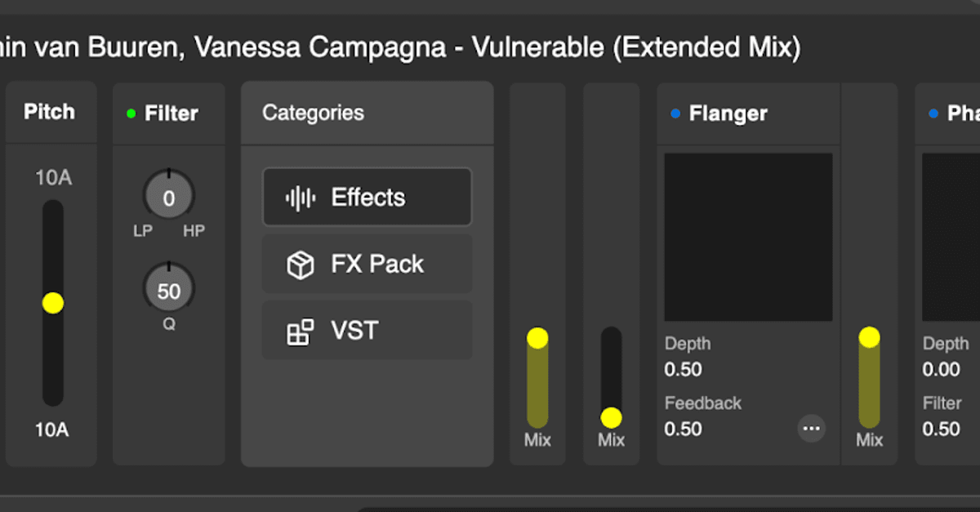Select the VST category

click(x=367, y=331)
